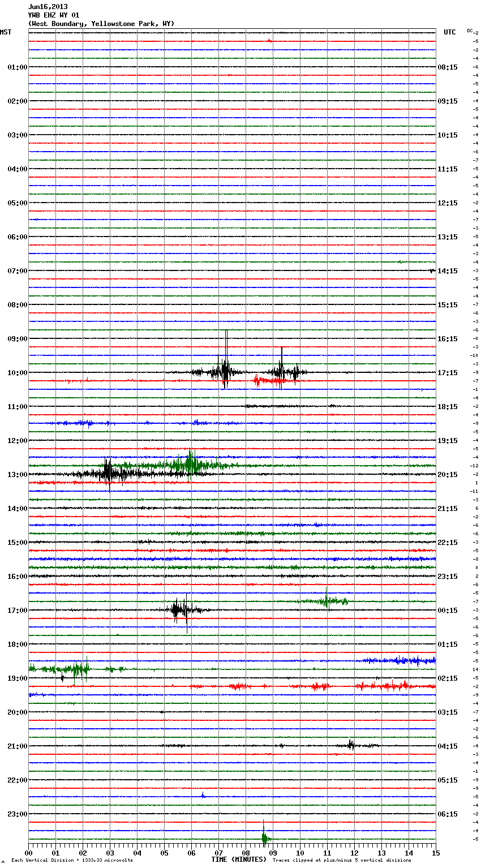The image size is (481, 868).
Task: Select the 13:00 MST hour label
Action: (x=17, y=475)
